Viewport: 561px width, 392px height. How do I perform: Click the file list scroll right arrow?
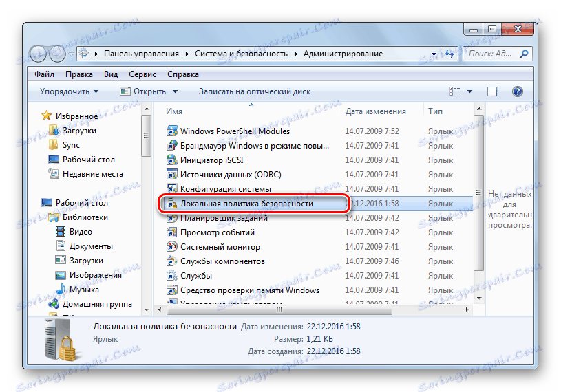click(467, 309)
